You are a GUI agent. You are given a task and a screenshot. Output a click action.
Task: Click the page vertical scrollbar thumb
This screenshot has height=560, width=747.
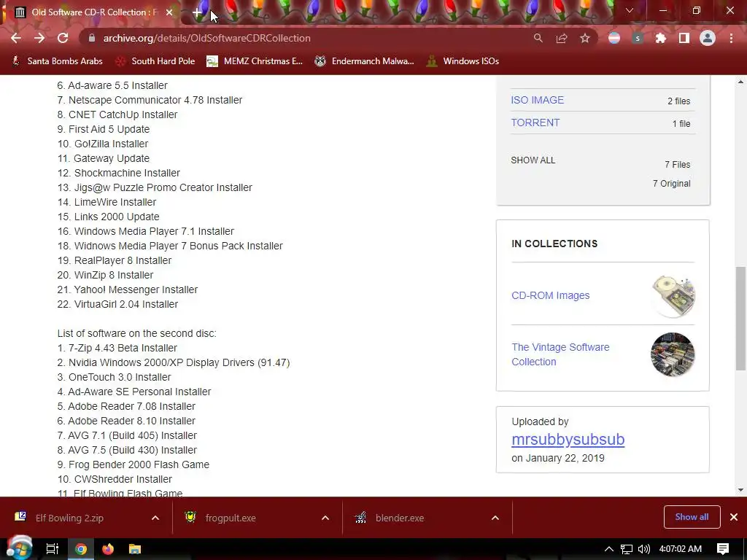pyautogui.click(x=740, y=318)
